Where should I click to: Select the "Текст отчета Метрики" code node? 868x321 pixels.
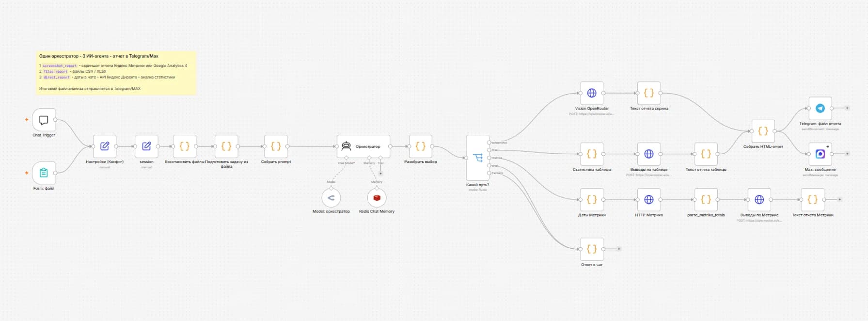[x=813, y=199]
